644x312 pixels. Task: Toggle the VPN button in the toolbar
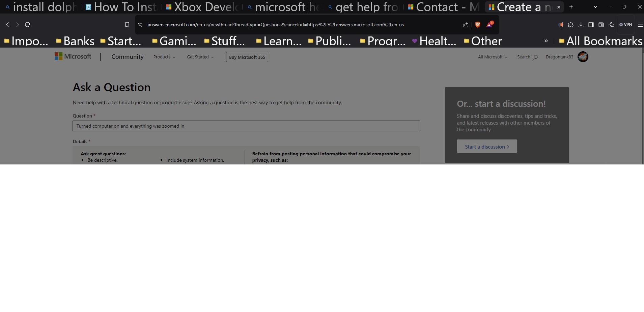point(626,25)
